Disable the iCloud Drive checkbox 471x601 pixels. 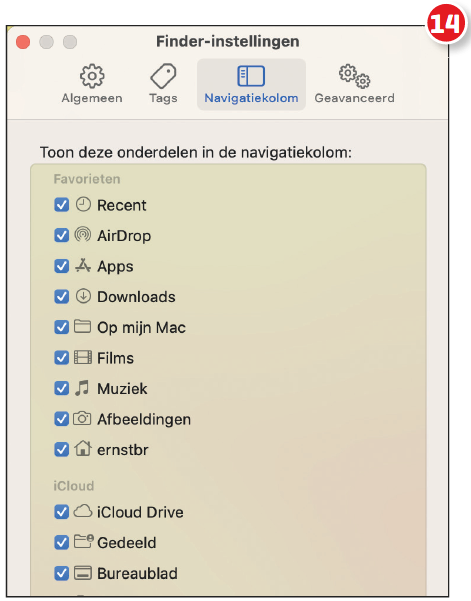click(x=62, y=512)
